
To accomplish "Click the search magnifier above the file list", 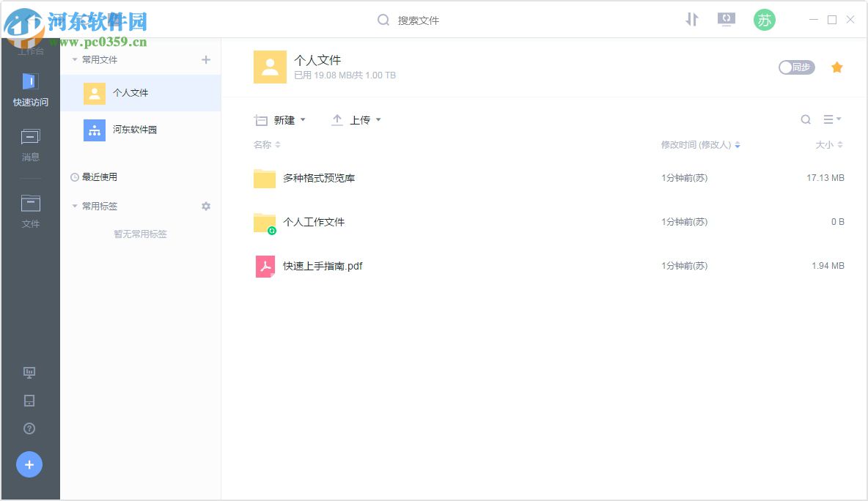I will tap(806, 119).
